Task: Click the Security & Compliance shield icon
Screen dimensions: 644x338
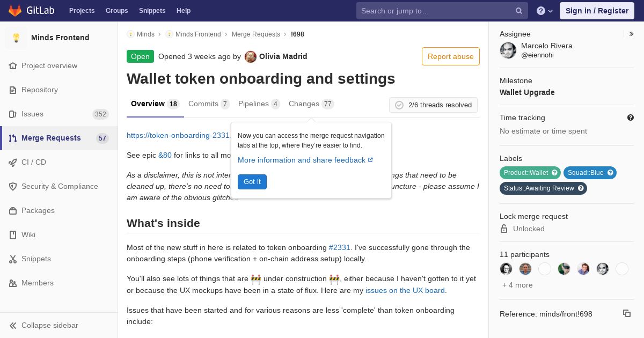Action: coord(13,187)
